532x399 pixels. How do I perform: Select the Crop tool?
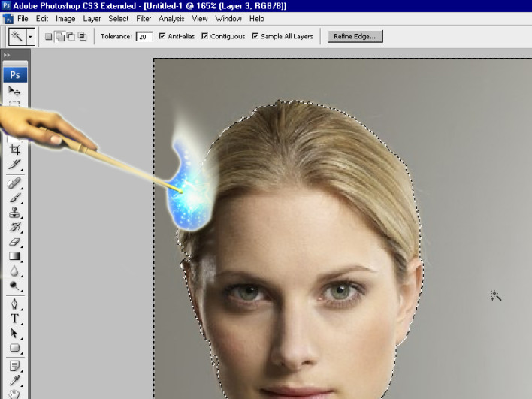[14, 150]
